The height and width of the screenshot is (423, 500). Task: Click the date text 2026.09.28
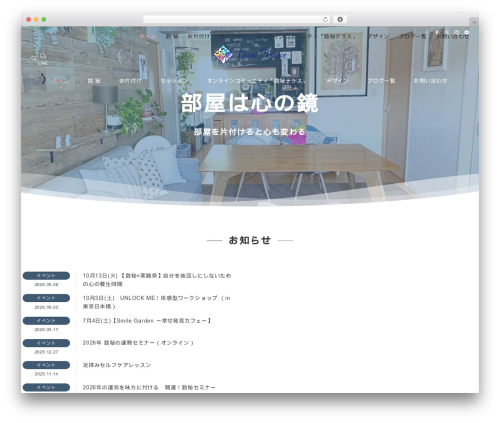click(46, 285)
